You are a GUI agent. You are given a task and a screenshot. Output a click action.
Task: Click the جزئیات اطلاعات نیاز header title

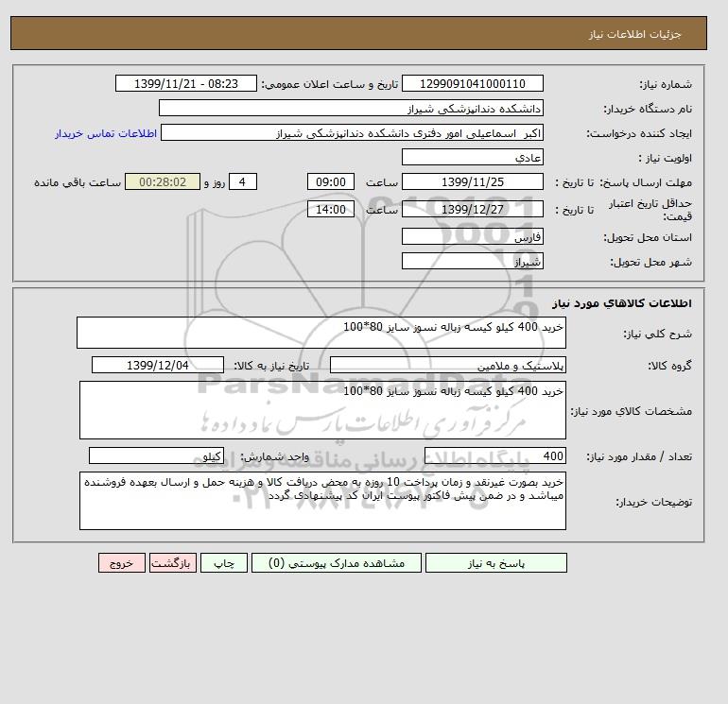(x=634, y=34)
